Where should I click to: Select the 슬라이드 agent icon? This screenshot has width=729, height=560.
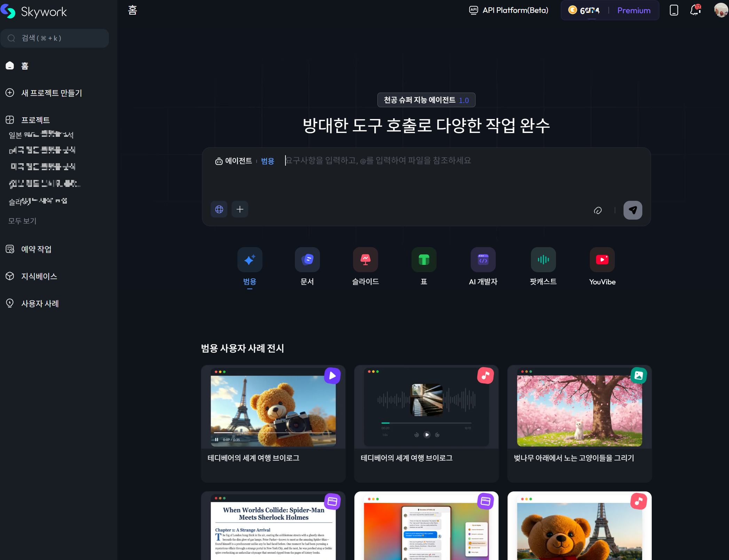[365, 260]
